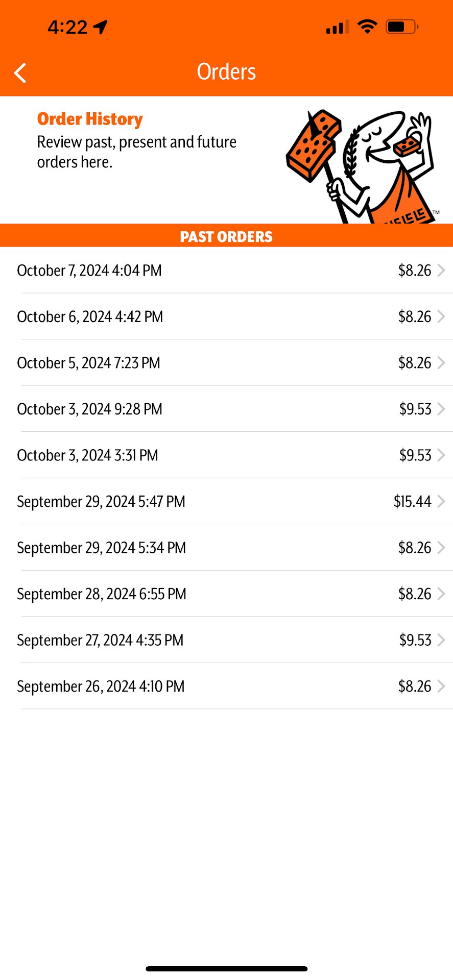The image size is (453, 980).
Task: Expand chevron for October 3 9:28 PM order
Action: [x=441, y=409]
